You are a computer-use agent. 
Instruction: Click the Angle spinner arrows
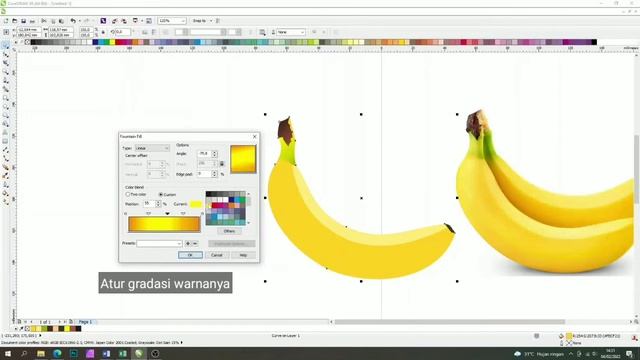214,154
